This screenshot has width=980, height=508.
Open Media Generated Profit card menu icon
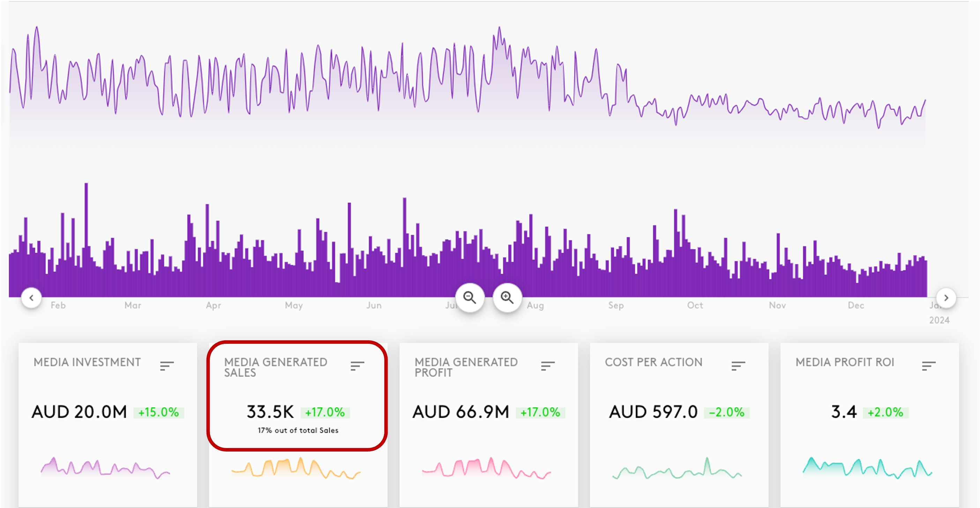[548, 366]
